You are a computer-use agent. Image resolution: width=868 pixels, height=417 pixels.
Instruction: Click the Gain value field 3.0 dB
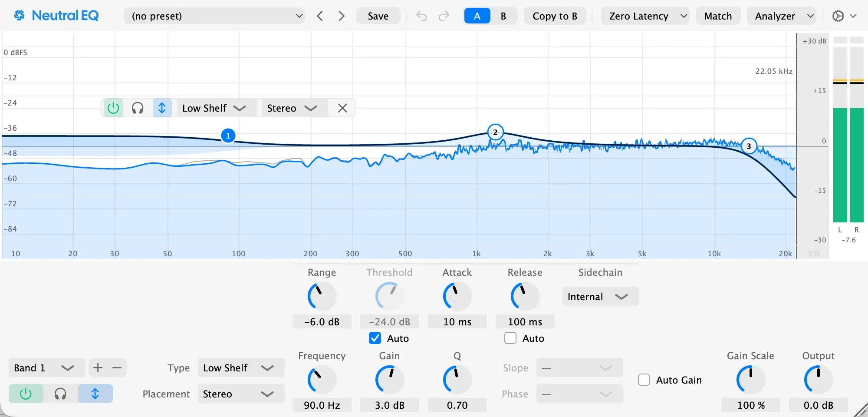[x=390, y=405]
